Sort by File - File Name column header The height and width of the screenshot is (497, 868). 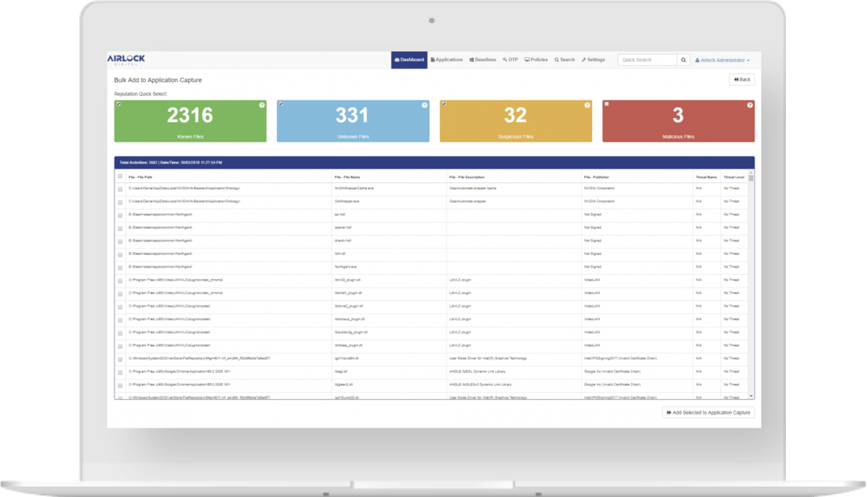347,176
